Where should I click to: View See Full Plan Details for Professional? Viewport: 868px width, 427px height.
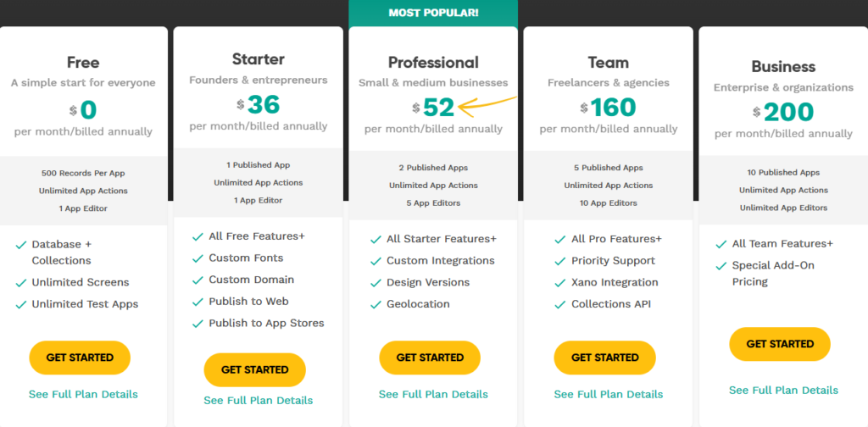(x=433, y=394)
